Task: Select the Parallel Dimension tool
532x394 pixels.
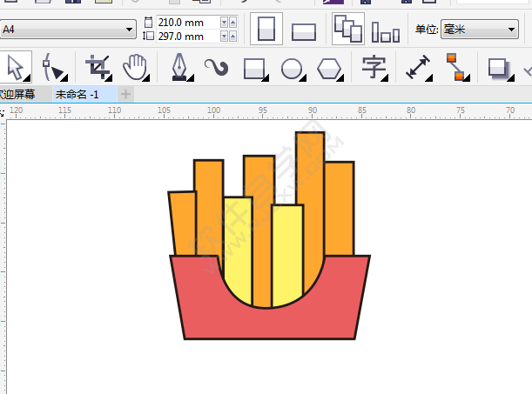Action: tap(419, 67)
